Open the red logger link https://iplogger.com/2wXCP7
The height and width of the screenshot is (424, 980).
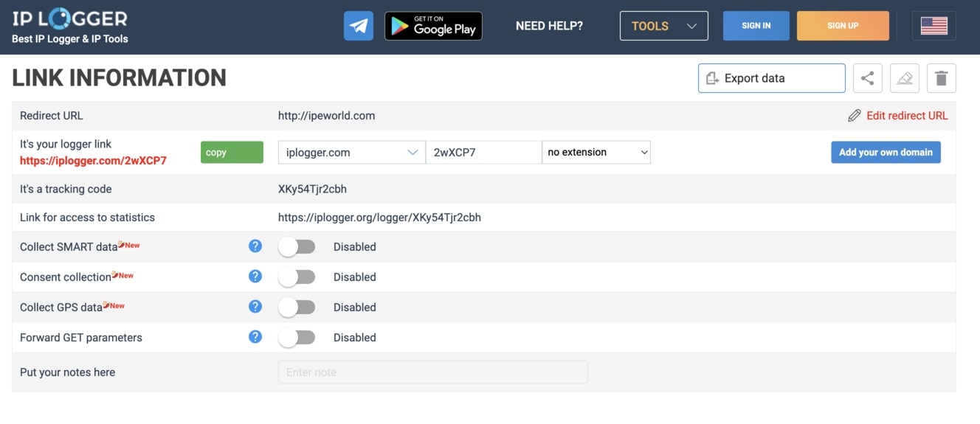click(x=93, y=161)
